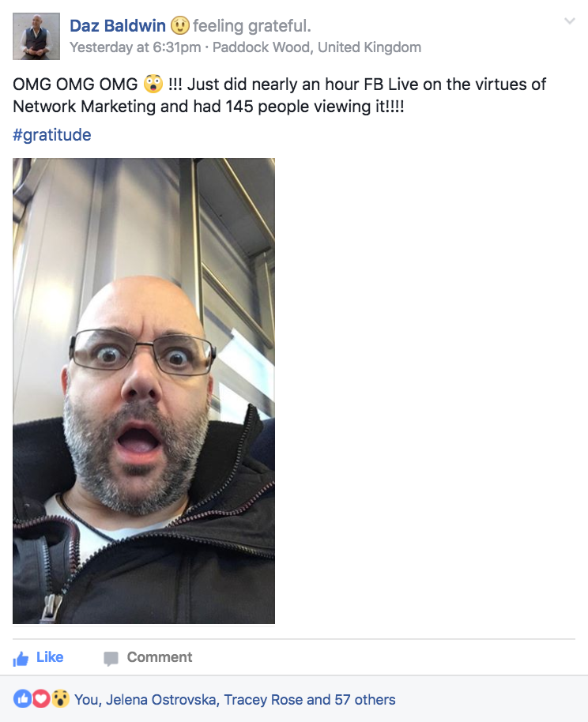Click the yellow Wow reaction face
This screenshot has height=722, width=588.
60,699
